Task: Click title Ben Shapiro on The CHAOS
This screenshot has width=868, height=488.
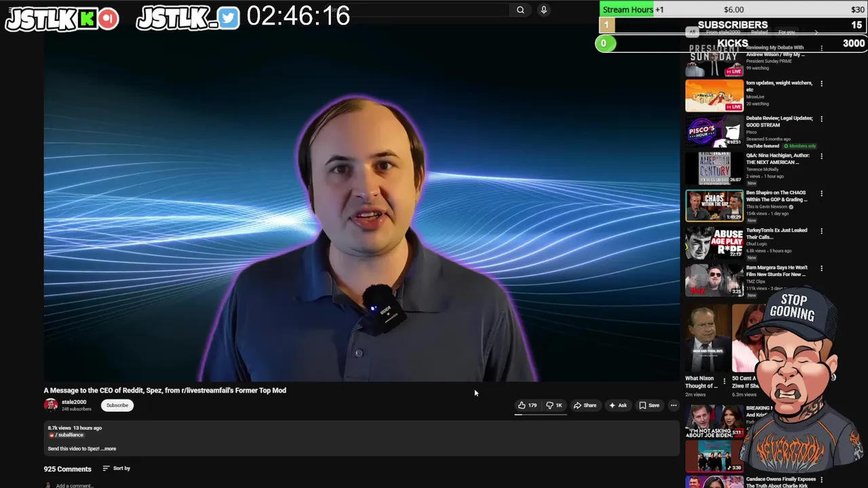Action: pyautogui.click(x=777, y=196)
